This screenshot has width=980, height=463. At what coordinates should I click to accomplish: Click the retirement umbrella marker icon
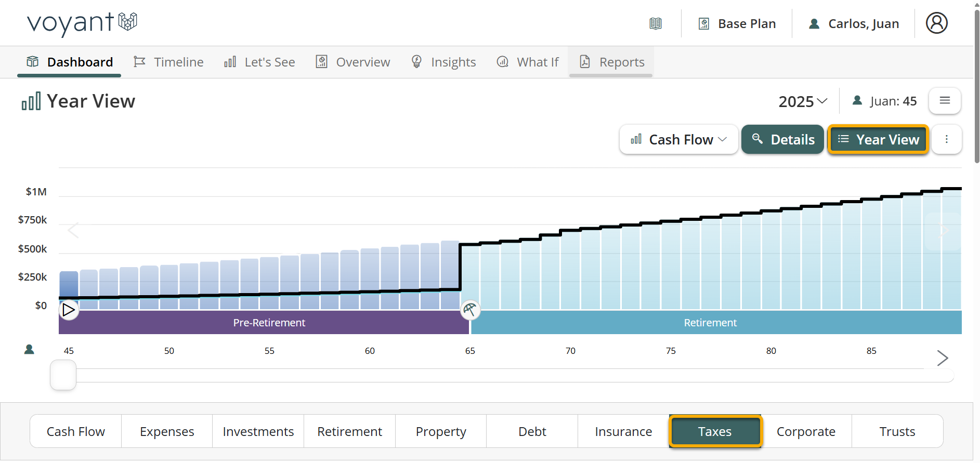click(x=470, y=310)
